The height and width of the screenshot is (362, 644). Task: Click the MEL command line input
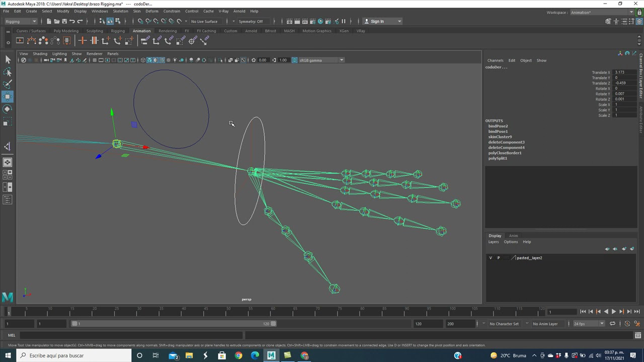coord(132,335)
